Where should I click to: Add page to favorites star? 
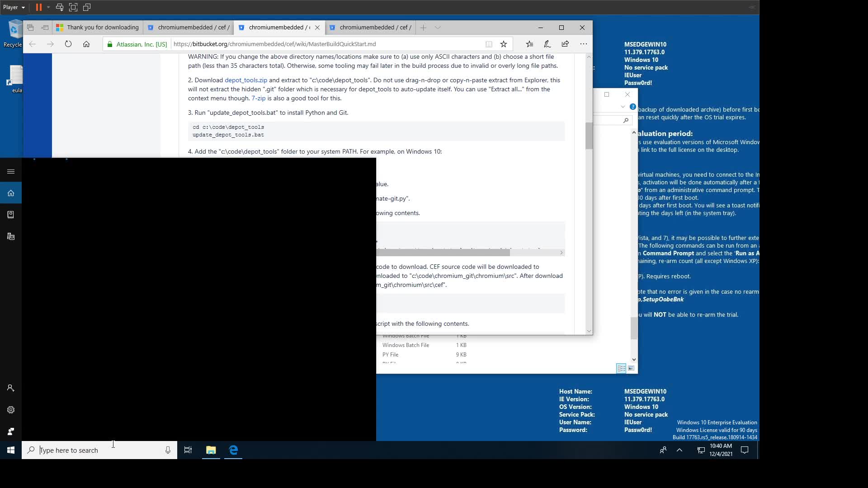(x=504, y=44)
